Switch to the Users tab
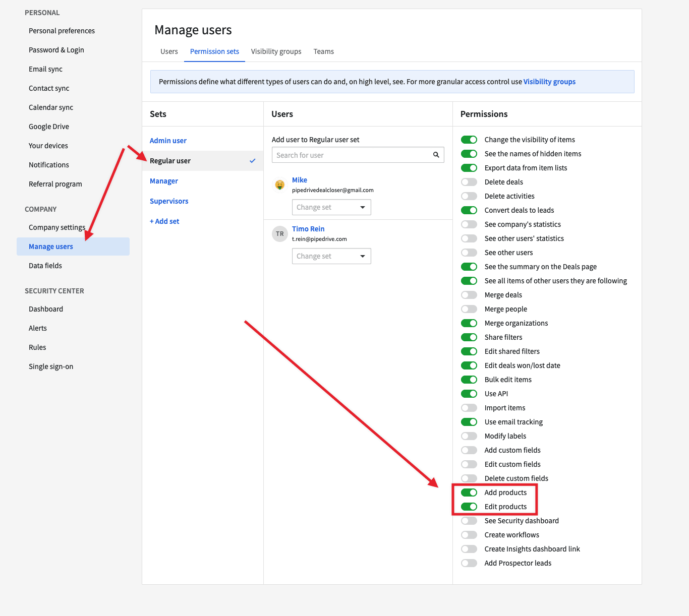 coord(169,51)
